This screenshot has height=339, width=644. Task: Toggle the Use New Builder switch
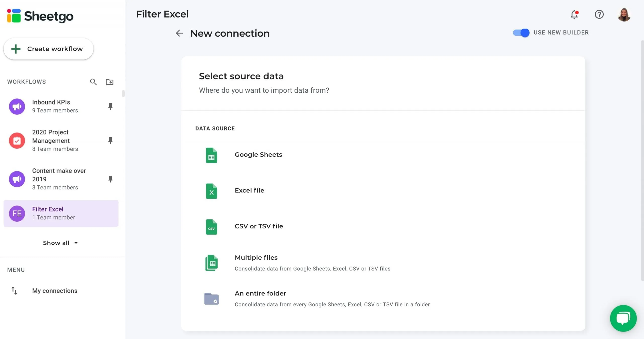point(521,33)
